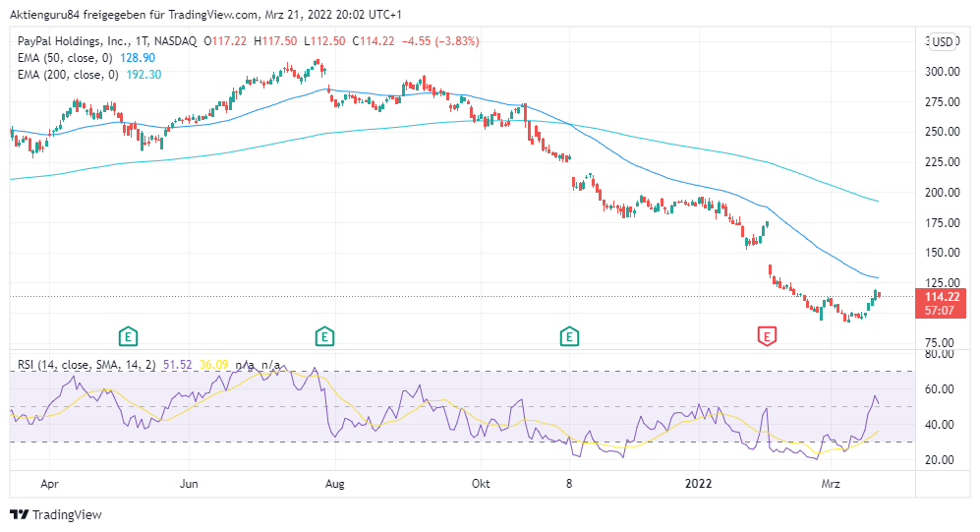Click the red earnings marker near February 2022

[x=767, y=336]
